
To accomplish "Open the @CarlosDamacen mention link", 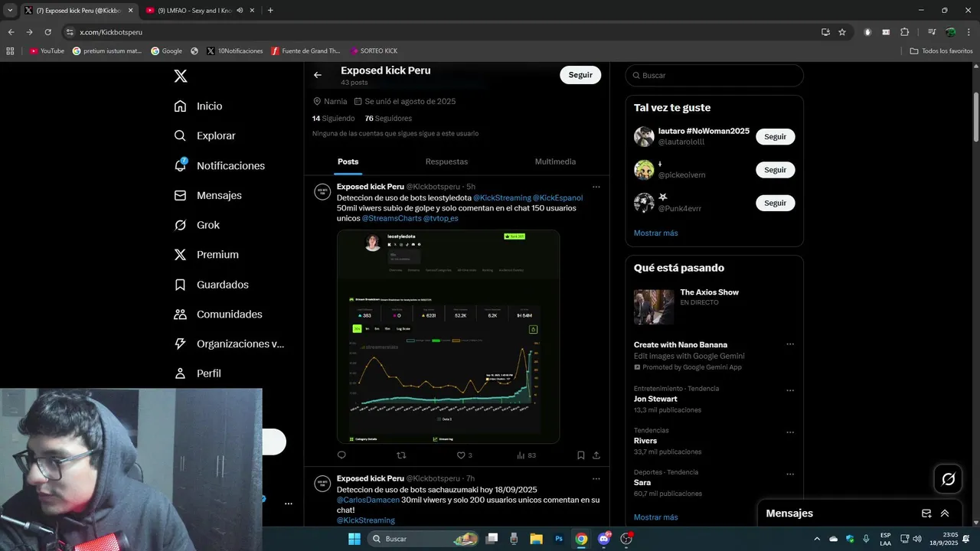I will pos(367,500).
